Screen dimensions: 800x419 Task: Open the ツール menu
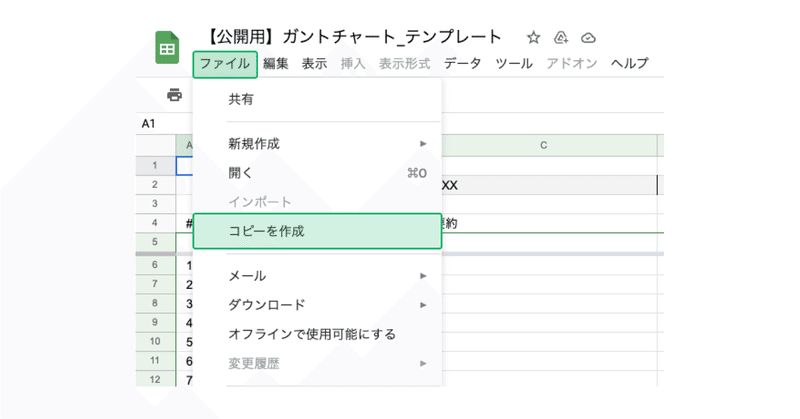click(514, 64)
